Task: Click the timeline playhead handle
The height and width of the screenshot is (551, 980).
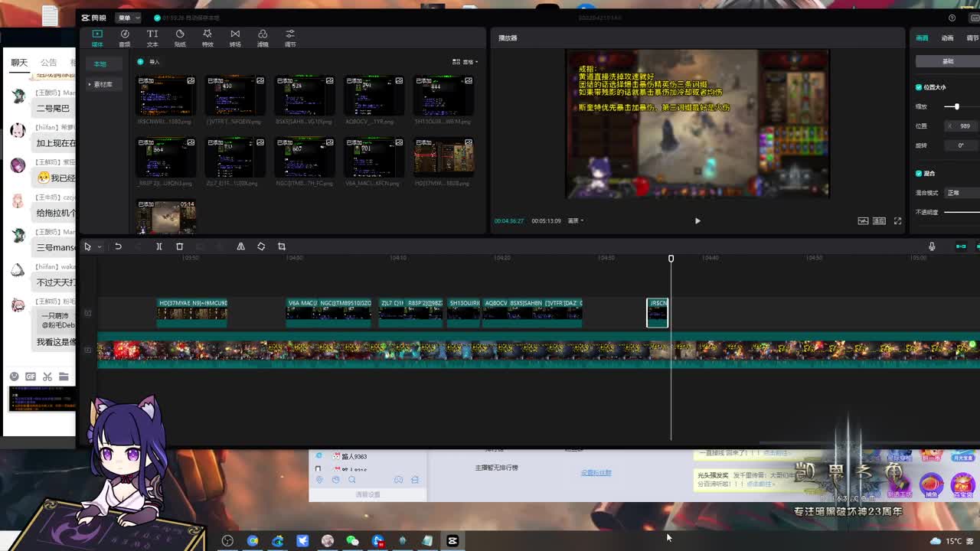Action: (x=671, y=259)
